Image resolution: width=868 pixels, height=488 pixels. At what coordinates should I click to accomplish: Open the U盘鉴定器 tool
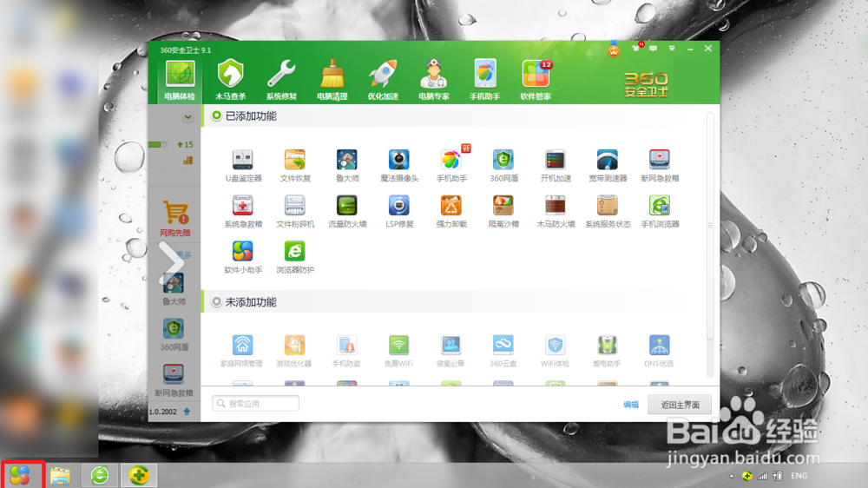[243, 166]
